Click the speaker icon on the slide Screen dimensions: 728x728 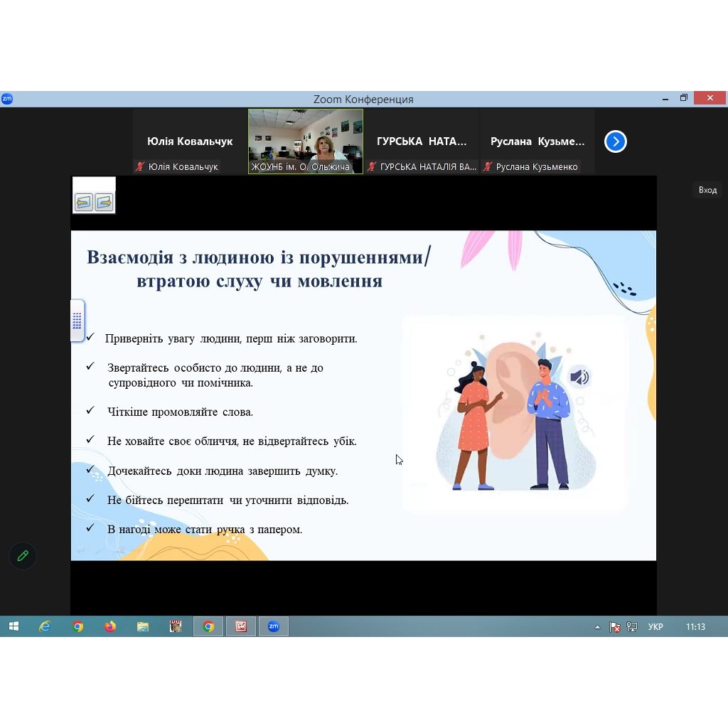pos(579,378)
